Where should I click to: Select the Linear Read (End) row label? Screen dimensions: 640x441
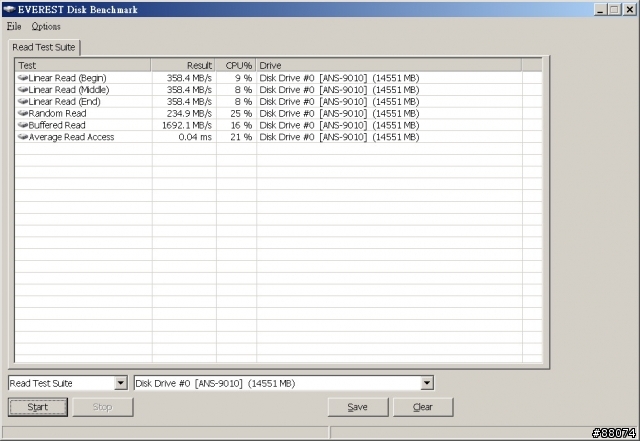point(64,101)
